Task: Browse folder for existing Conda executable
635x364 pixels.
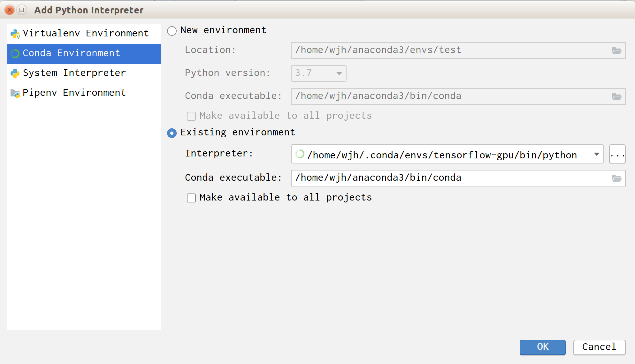Action: [616, 178]
